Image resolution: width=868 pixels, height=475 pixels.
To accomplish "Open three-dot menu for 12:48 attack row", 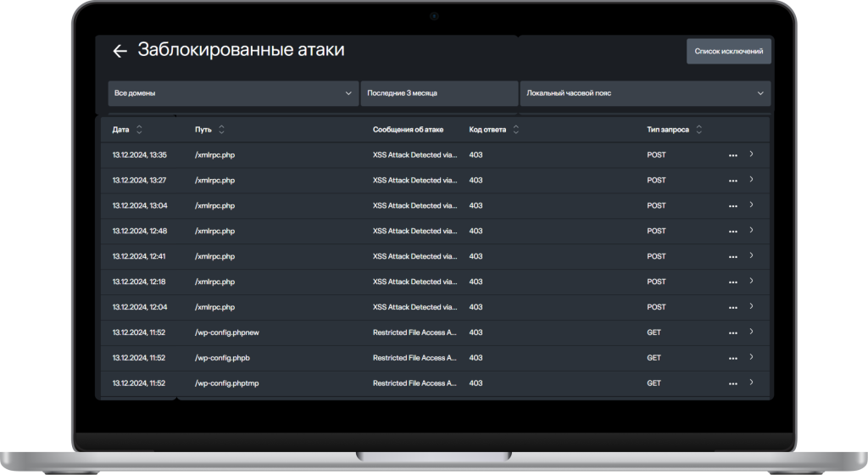I will tap(732, 232).
